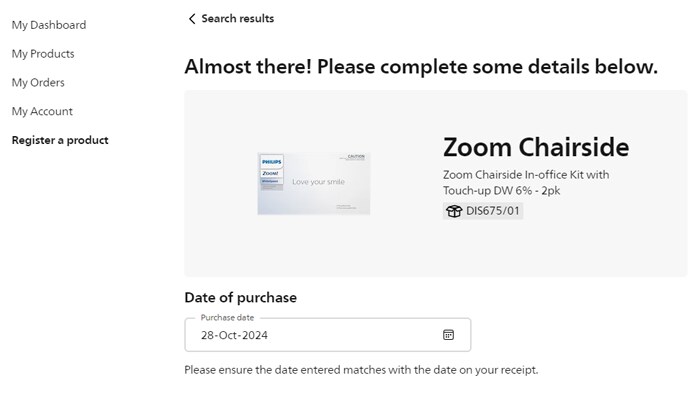Go back to Search results
The image size is (700, 394).
click(231, 19)
